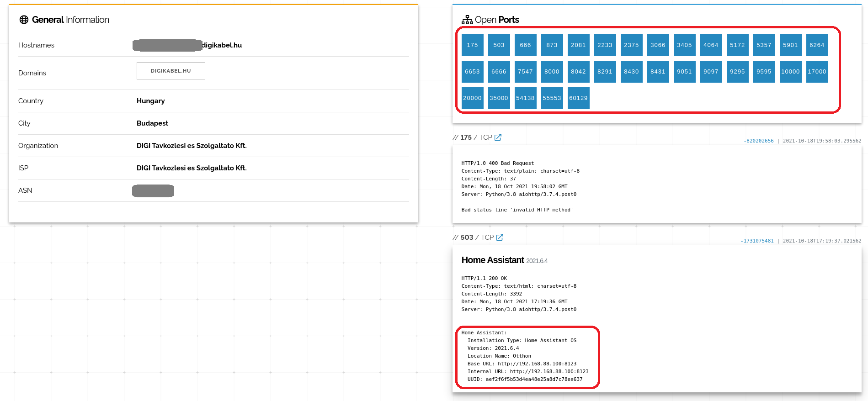Image resolution: width=868 pixels, height=401 pixels.
Task: Jump to port 8291
Action: tap(605, 72)
